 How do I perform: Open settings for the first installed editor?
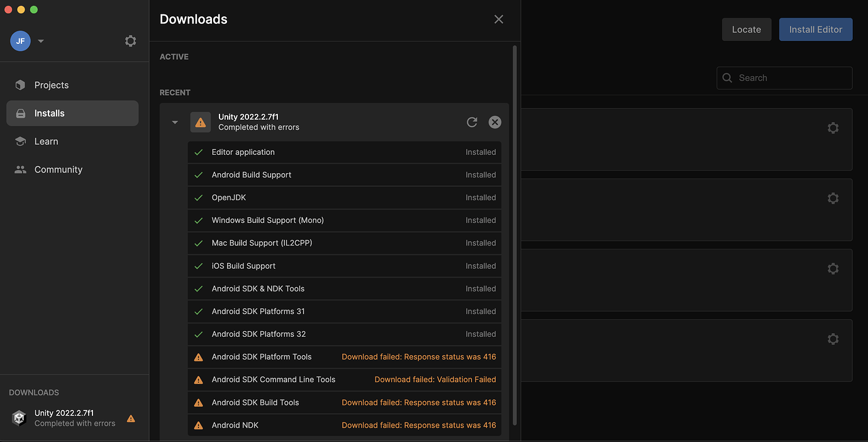pos(833,128)
